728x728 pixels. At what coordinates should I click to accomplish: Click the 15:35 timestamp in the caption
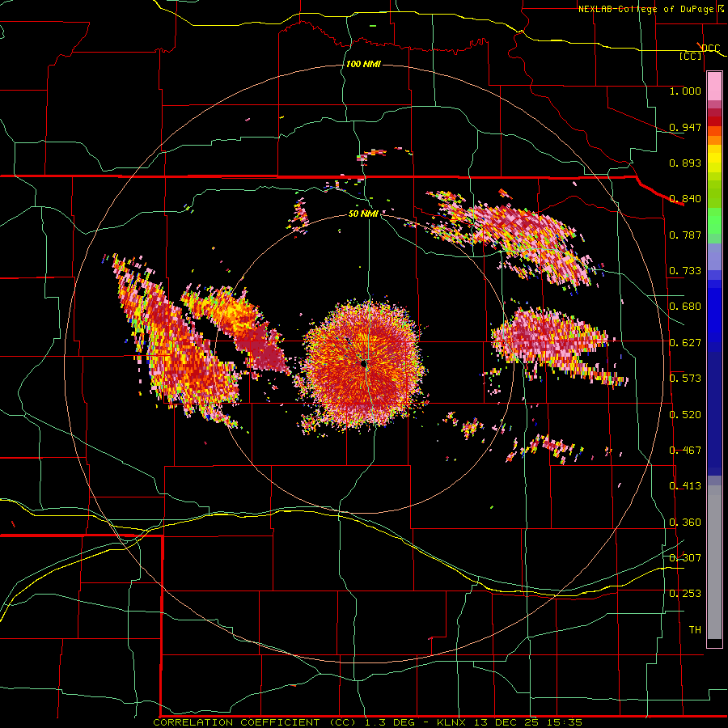pos(564,722)
